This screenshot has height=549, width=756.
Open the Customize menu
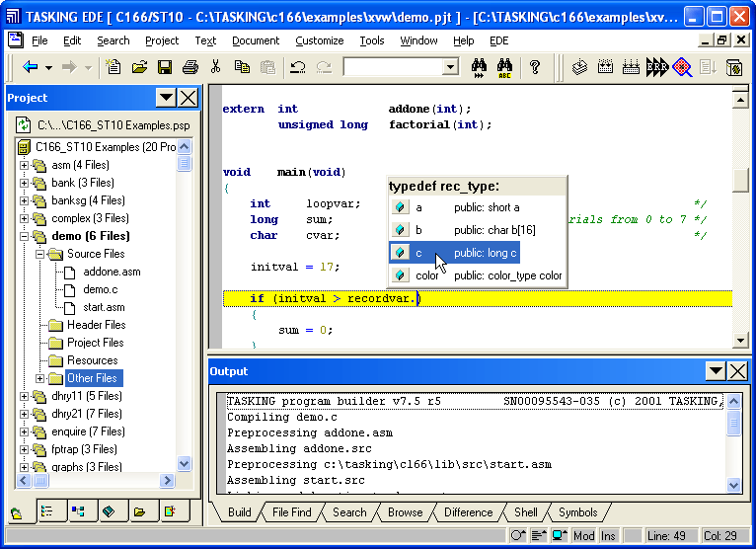point(319,40)
